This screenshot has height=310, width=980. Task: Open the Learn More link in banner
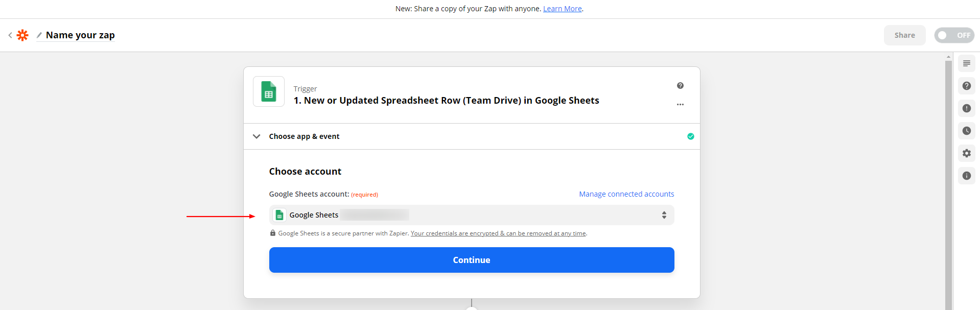(562, 9)
